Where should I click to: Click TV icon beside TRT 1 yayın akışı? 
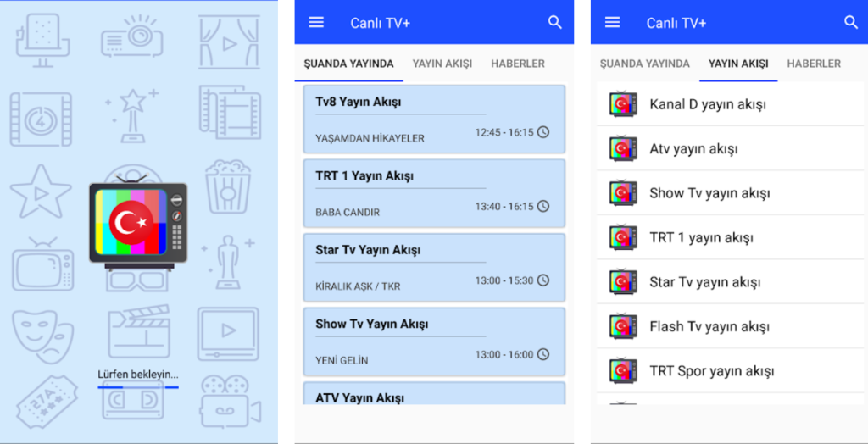tap(623, 237)
